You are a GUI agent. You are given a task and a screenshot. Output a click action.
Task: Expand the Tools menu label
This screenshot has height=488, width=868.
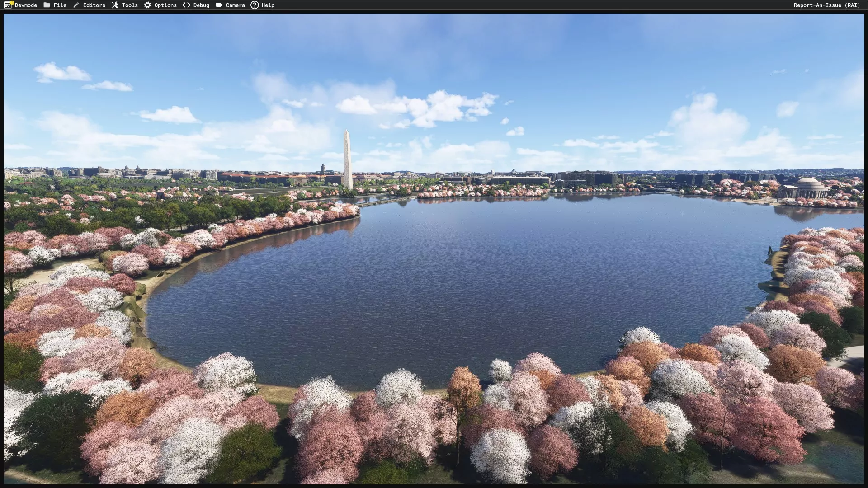tap(130, 5)
